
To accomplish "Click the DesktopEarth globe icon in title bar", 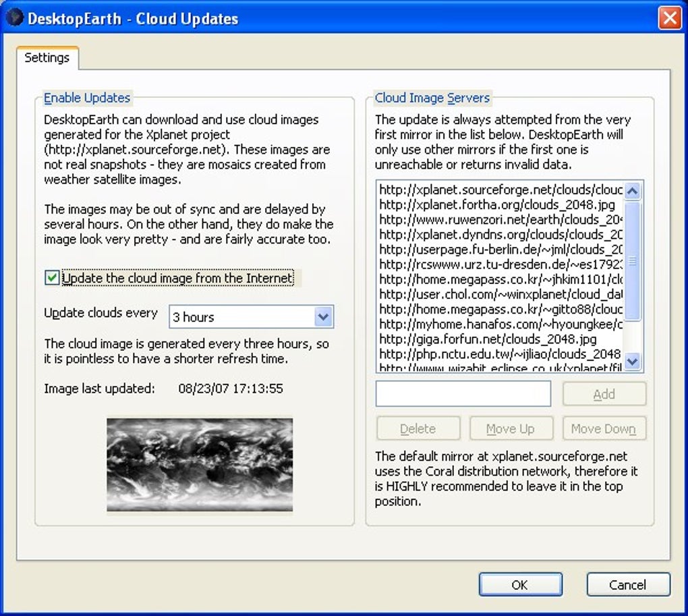I will [15, 18].
